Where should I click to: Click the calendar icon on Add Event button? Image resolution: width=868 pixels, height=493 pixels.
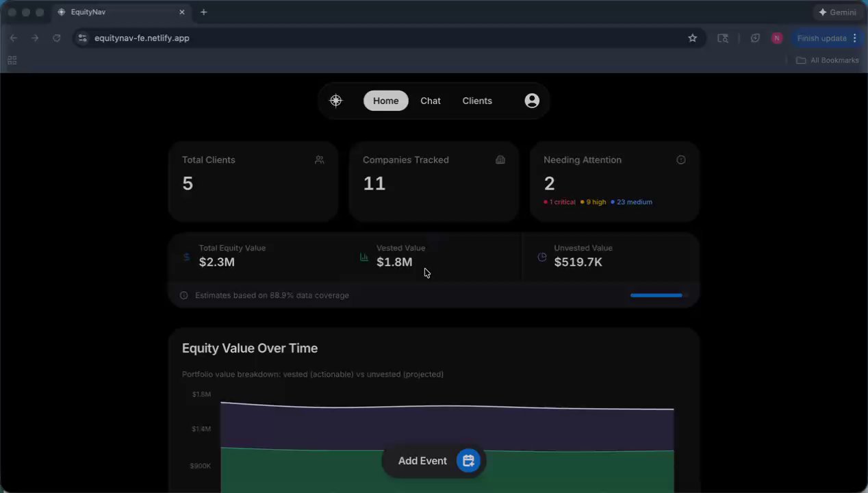tap(468, 461)
